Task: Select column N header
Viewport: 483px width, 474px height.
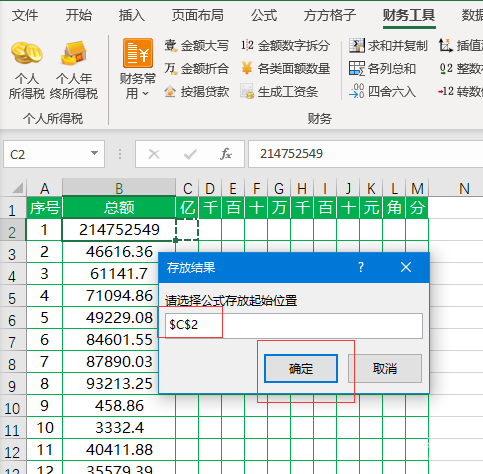Action: point(464,188)
